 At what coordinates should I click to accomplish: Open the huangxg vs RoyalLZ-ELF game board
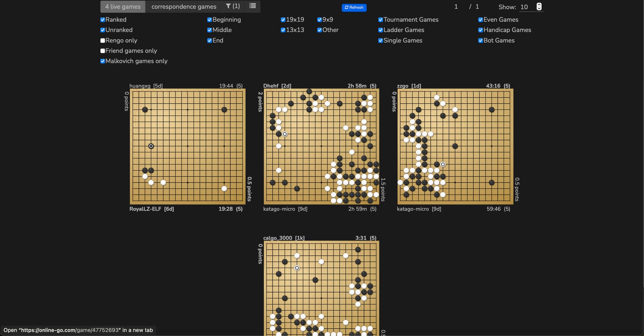[187, 146]
